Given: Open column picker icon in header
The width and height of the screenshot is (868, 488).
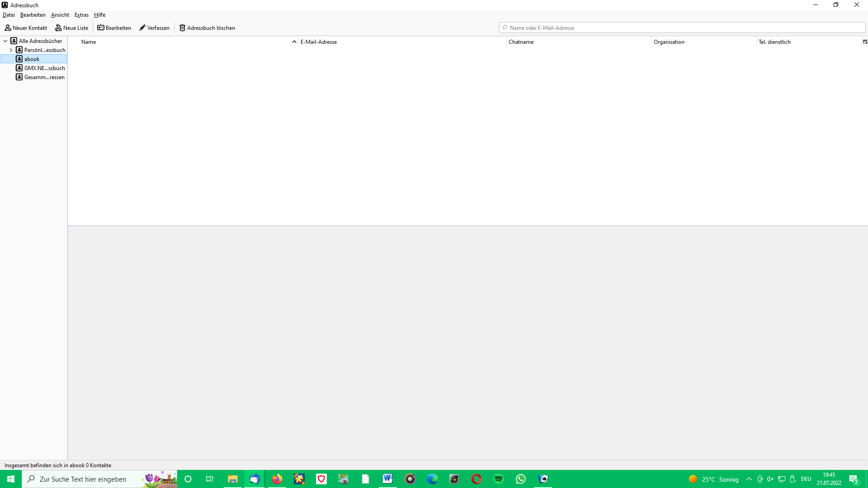Looking at the screenshot, I should click(x=865, y=42).
